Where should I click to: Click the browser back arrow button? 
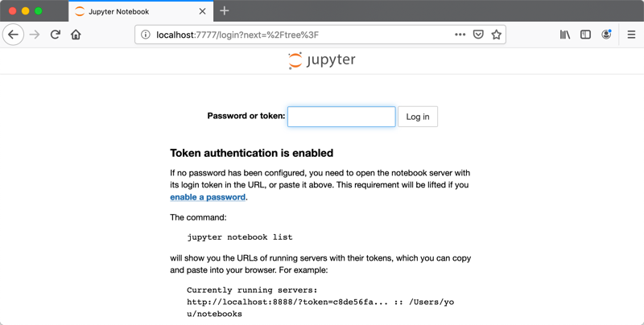pos(13,35)
